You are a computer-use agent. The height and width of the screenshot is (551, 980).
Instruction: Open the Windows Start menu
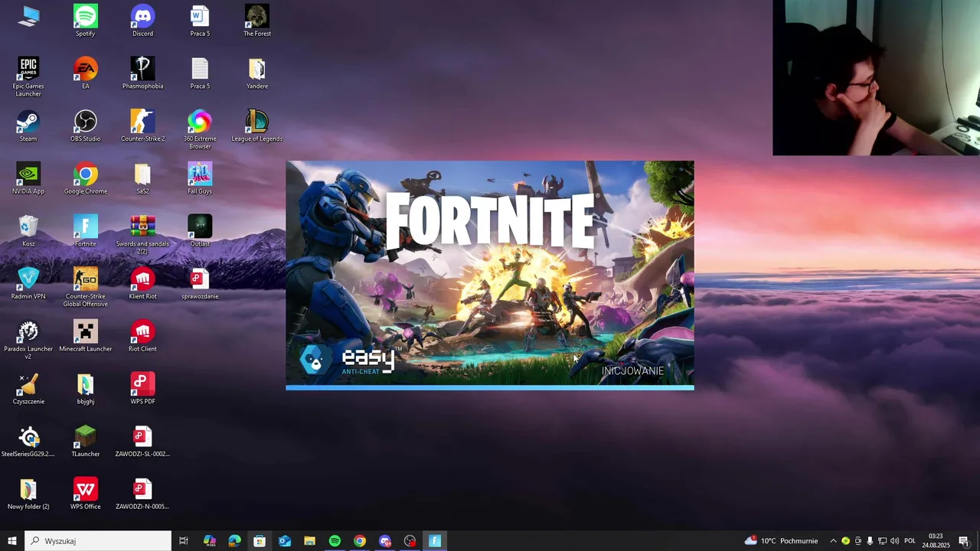click(12, 541)
